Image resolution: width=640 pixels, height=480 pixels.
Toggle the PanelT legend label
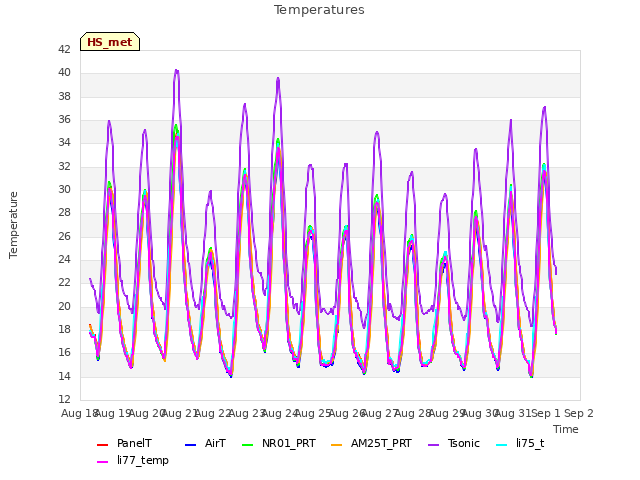[134, 443]
